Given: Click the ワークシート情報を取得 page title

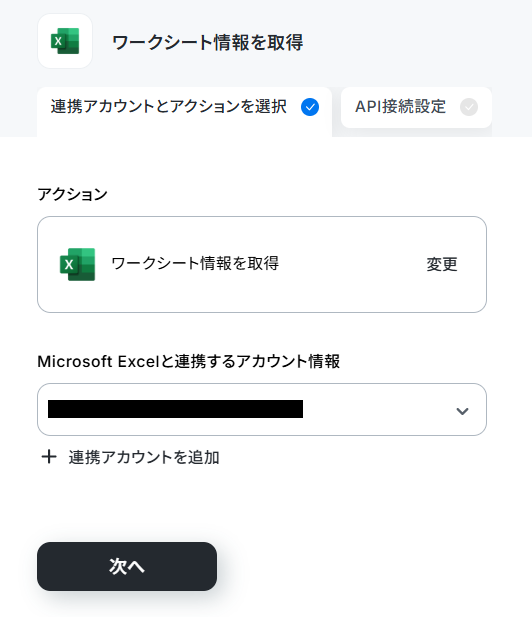Looking at the screenshot, I should [x=207, y=42].
